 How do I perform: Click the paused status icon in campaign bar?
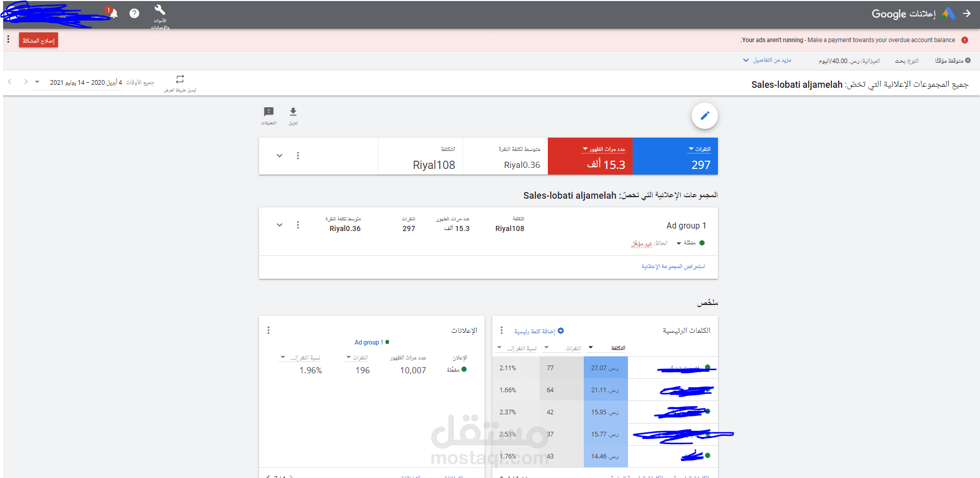coord(968,61)
